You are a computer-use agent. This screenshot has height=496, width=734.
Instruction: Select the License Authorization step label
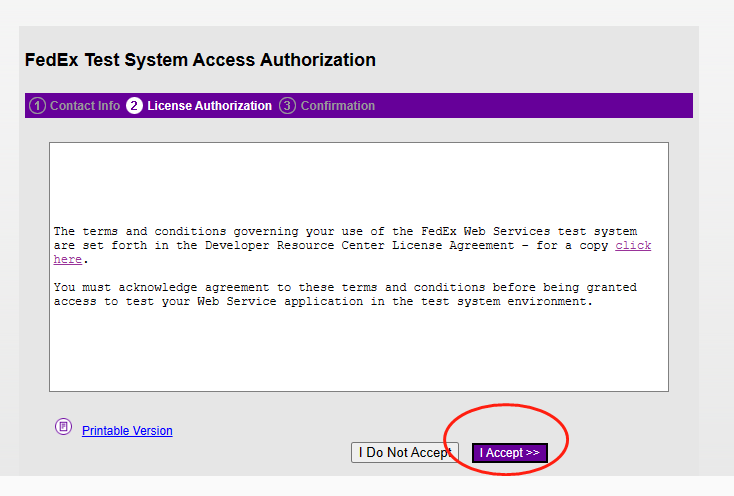coord(209,106)
